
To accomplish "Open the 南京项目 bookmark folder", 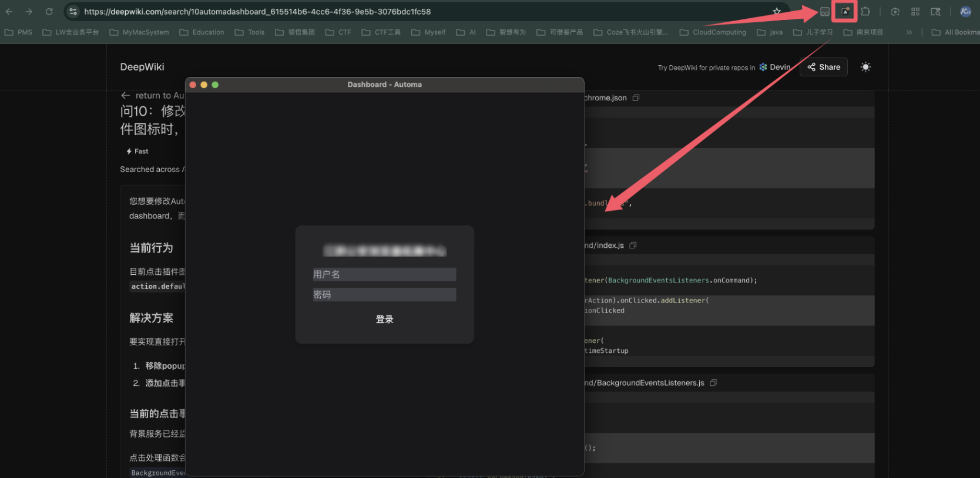I will coord(863,32).
